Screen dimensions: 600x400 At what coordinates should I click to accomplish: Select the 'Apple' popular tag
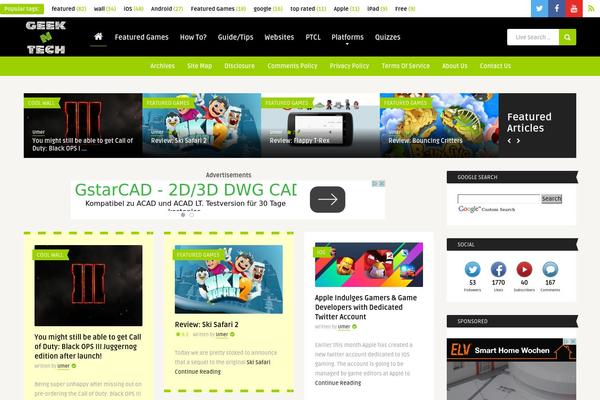coord(346,8)
